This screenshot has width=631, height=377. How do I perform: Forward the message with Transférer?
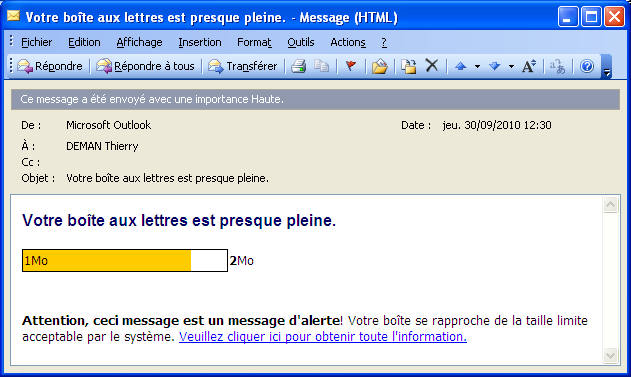[243, 66]
